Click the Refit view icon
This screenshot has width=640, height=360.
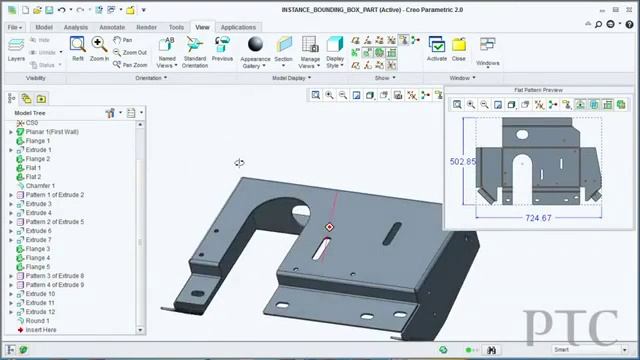pyautogui.click(x=78, y=49)
